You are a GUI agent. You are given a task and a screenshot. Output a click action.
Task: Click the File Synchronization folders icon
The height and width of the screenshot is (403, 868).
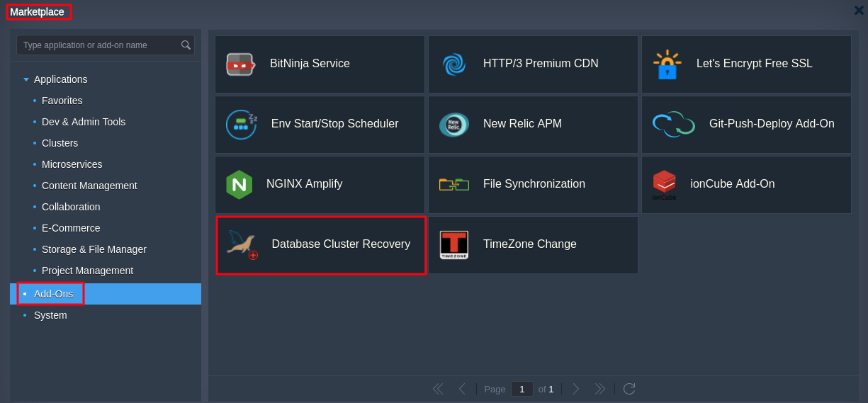453,184
